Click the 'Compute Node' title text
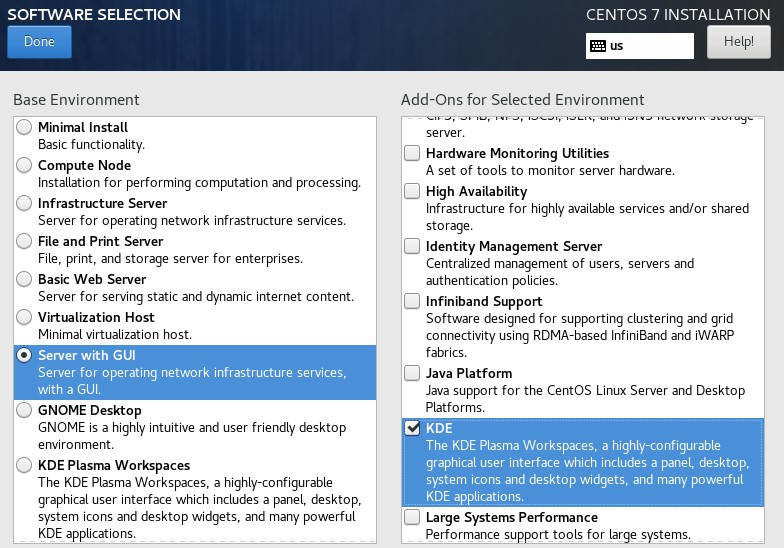 (84, 165)
